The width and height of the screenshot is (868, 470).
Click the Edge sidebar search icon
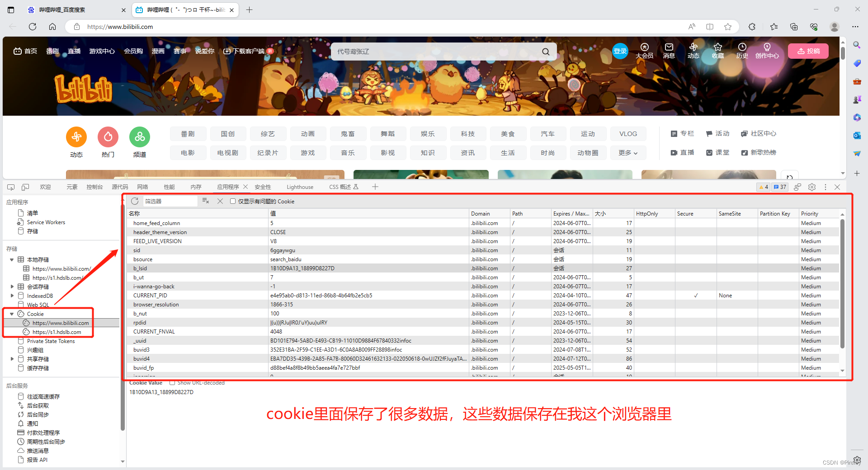857,45
